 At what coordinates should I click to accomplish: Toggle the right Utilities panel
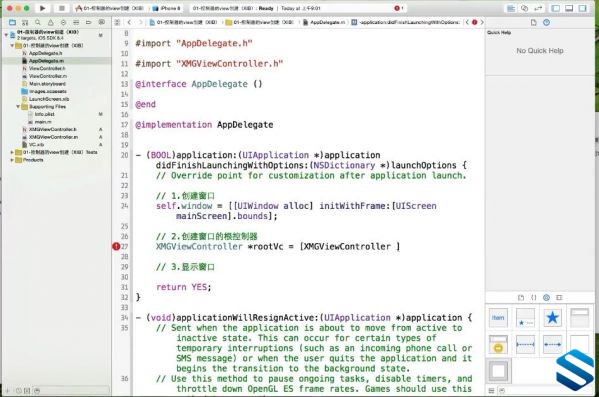click(583, 8)
